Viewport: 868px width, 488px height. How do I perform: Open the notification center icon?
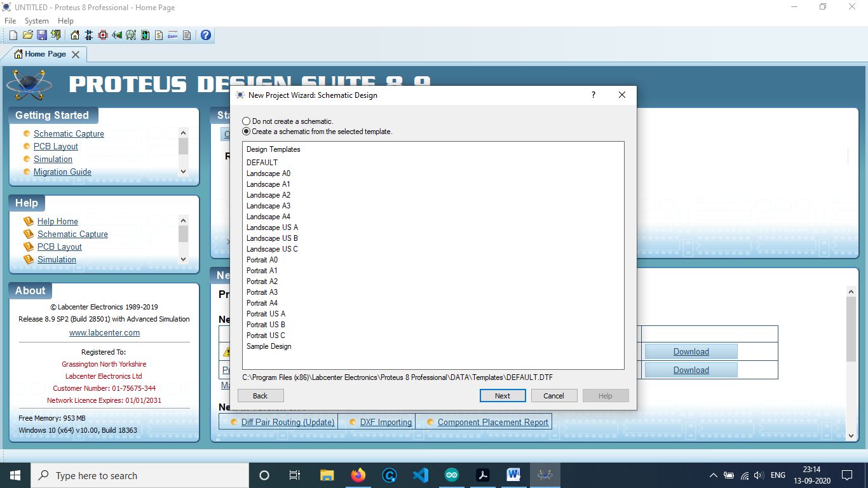click(846, 475)
